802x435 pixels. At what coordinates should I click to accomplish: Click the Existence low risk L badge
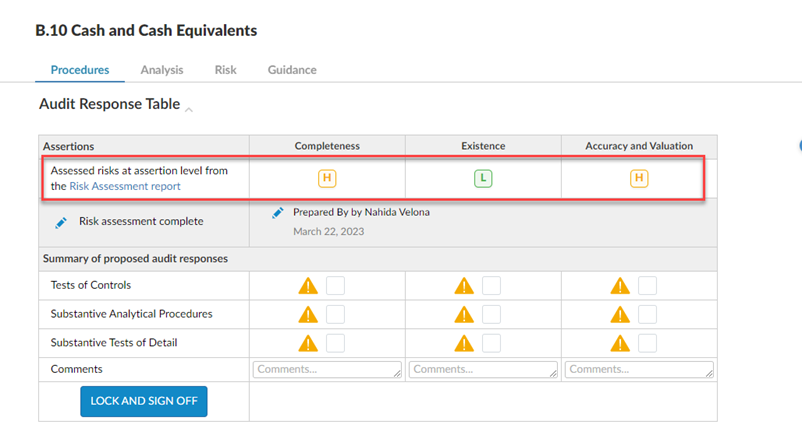pos(483,178)
